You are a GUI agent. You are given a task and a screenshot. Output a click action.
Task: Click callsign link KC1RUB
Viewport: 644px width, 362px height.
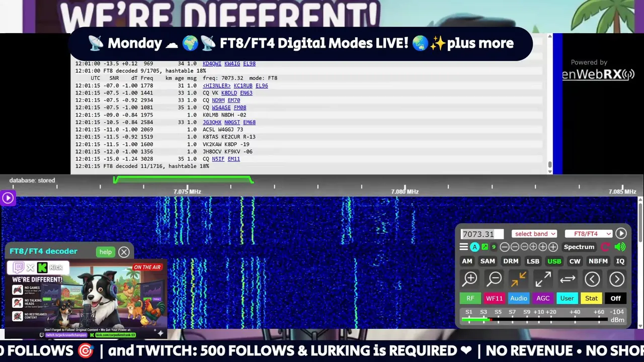[x=243, y=85]
